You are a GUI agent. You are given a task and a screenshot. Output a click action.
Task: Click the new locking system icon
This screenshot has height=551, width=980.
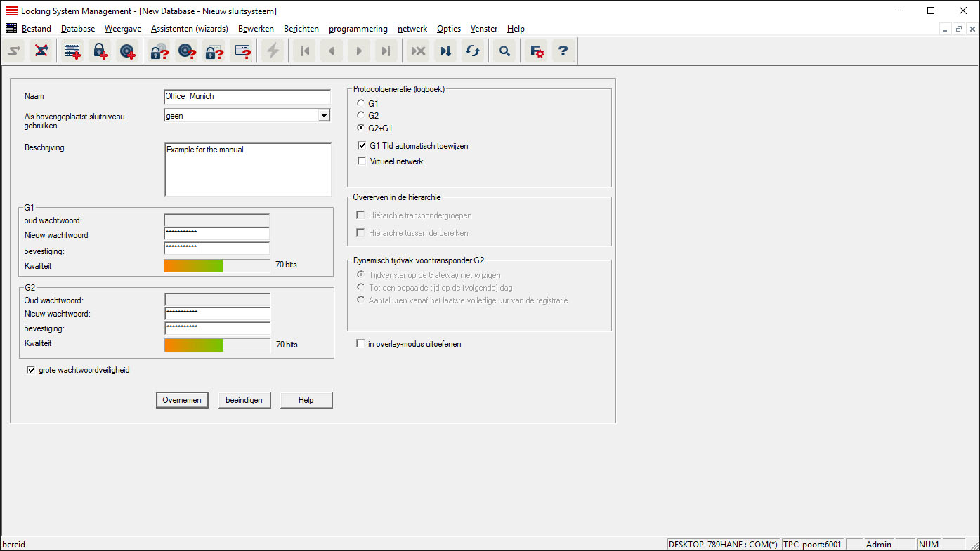[72, 51]
